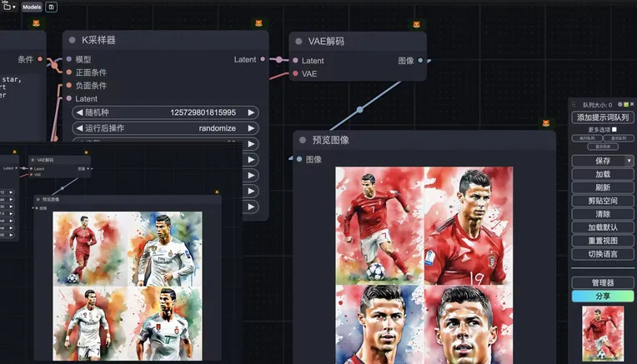Click the fox badge above 预览图像 node

(x=546, y=123)
